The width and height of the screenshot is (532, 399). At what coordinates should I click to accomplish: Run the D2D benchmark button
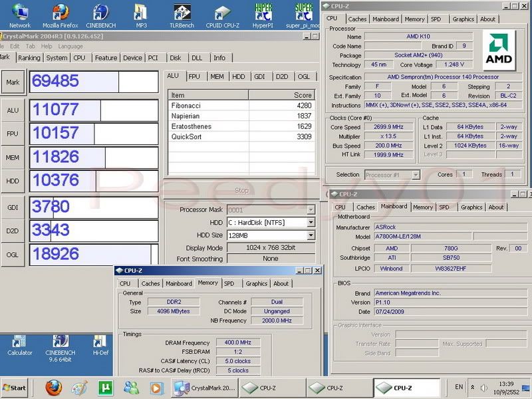[13, 231]
